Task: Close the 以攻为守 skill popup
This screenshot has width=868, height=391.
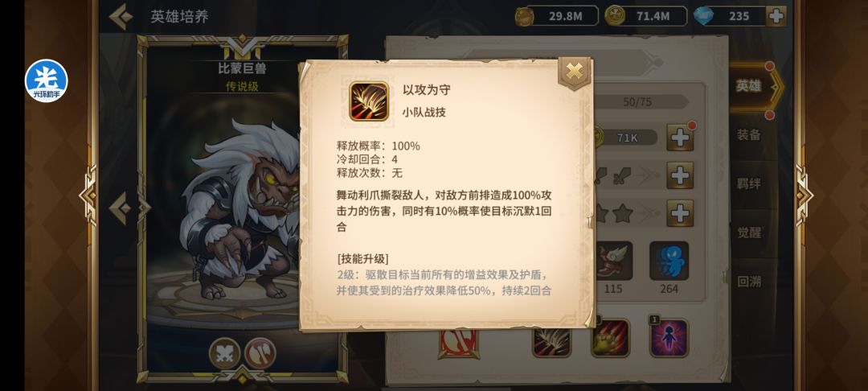Action: [575, 72]
